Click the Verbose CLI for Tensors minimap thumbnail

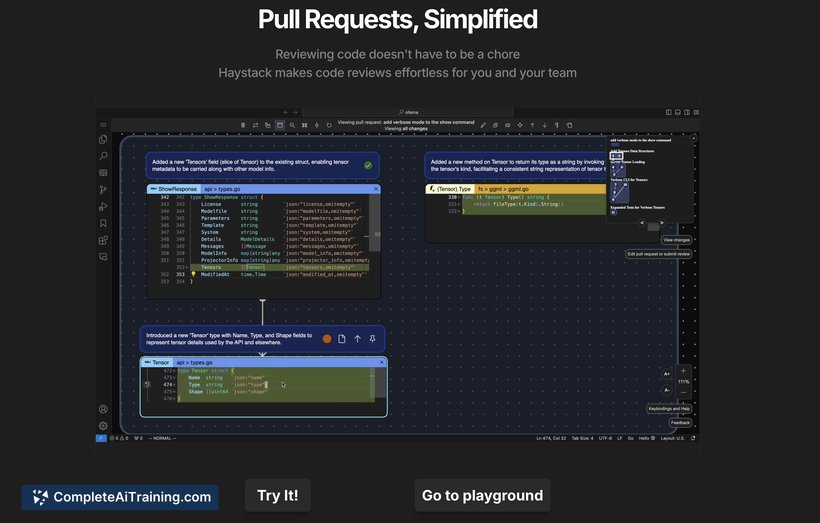[x=619, y=192]
